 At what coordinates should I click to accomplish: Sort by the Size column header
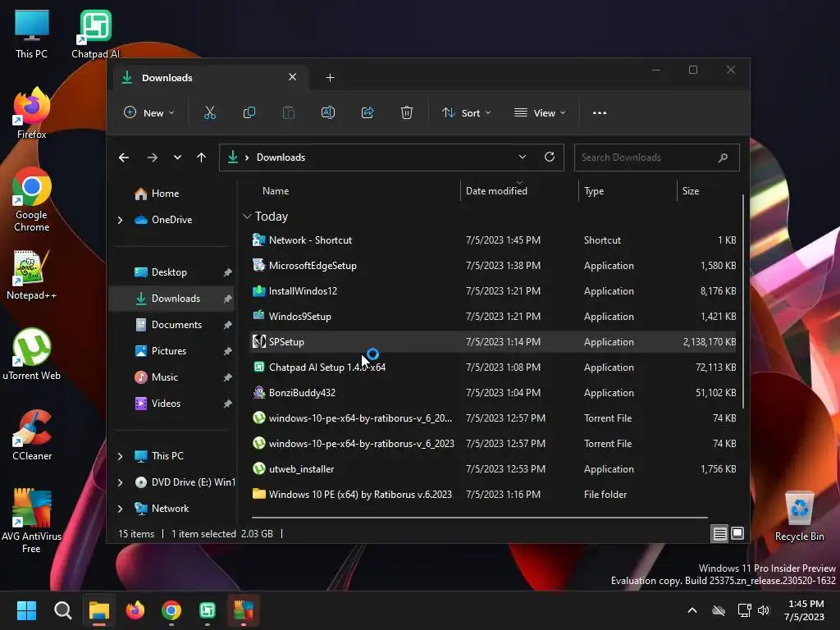coord(691,190)
